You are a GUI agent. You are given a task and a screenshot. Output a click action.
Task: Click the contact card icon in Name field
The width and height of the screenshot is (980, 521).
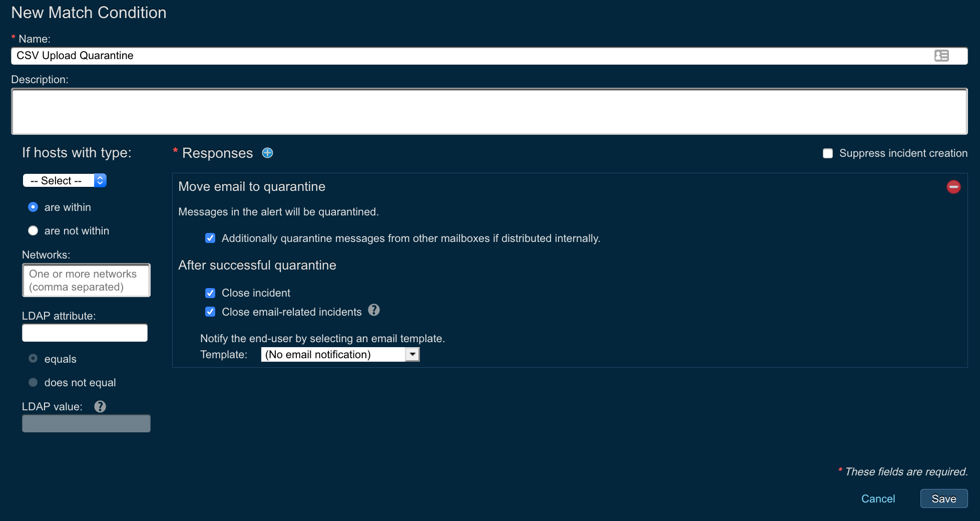tap(941, 56)
